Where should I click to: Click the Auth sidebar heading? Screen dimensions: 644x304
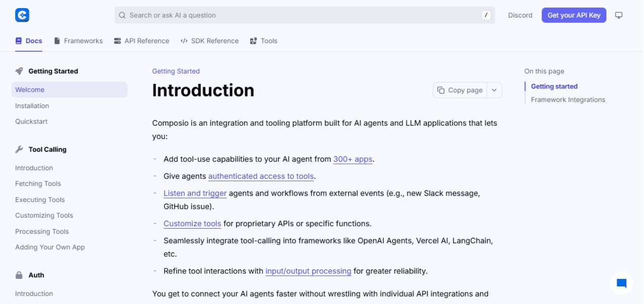(36, 275)
